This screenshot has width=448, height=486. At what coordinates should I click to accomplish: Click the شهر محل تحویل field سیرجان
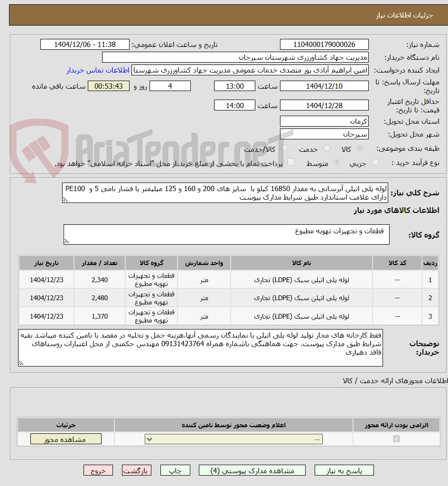(324, 134)
